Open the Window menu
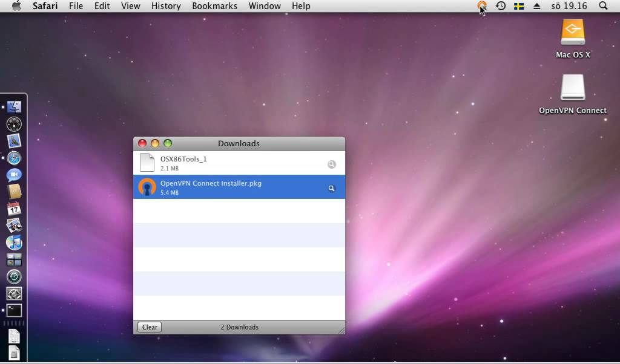The height and width of the screenshot is (364, 620). click(x=265, y=6)
